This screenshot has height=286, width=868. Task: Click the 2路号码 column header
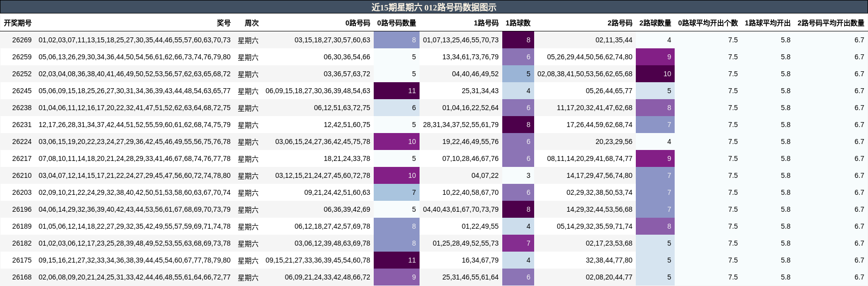point(620,23)
